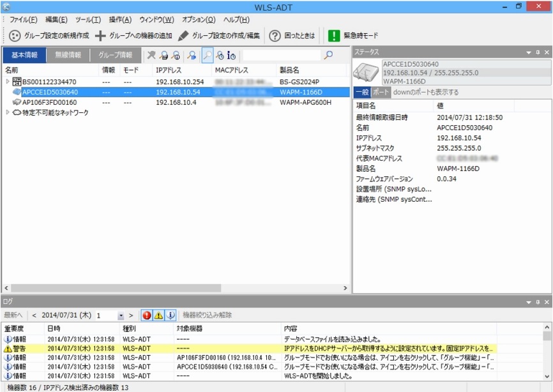Select the ポート tab in Status panel
The image size is (553, 392).
point(381,93)
